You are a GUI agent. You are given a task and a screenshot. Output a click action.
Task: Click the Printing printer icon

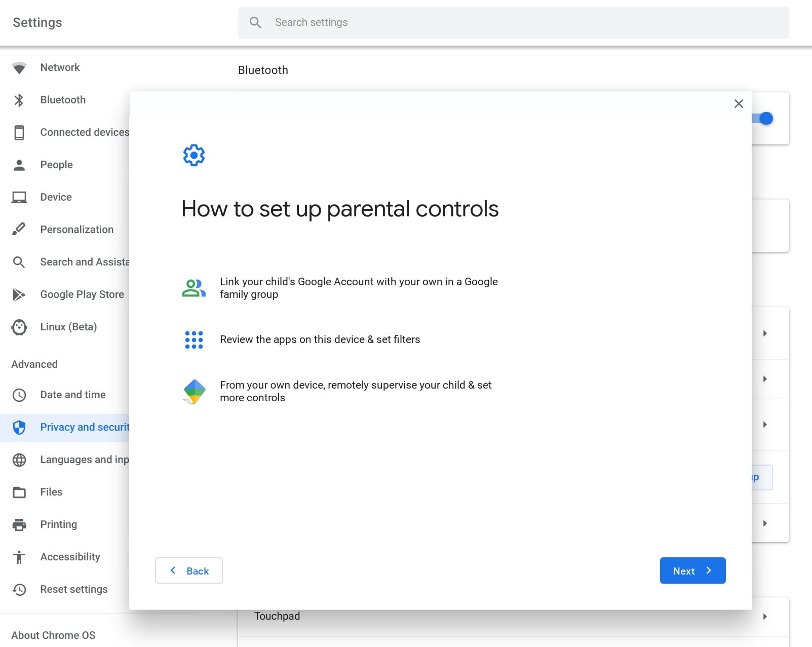click(19, 525)
